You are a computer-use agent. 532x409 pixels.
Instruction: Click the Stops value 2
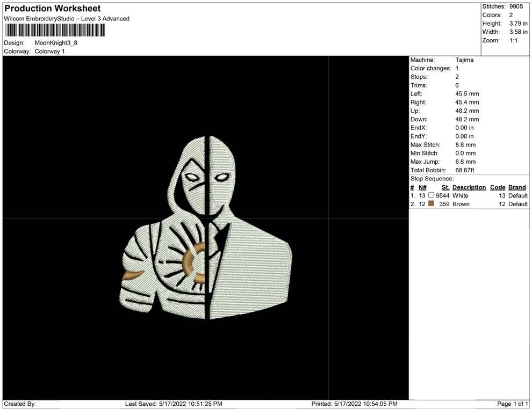click(x=457, y=77)
